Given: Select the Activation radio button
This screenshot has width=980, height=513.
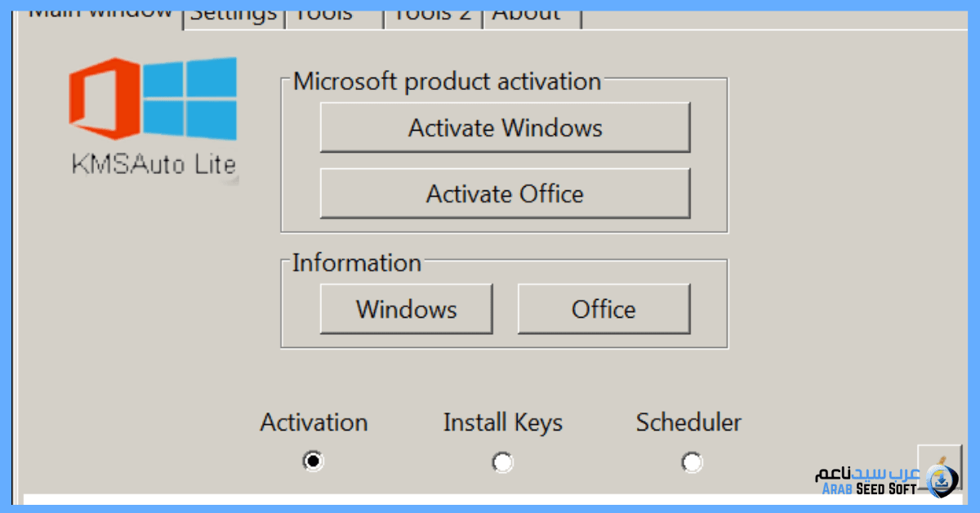Looking at the screenshot, I should coord(313,461).
